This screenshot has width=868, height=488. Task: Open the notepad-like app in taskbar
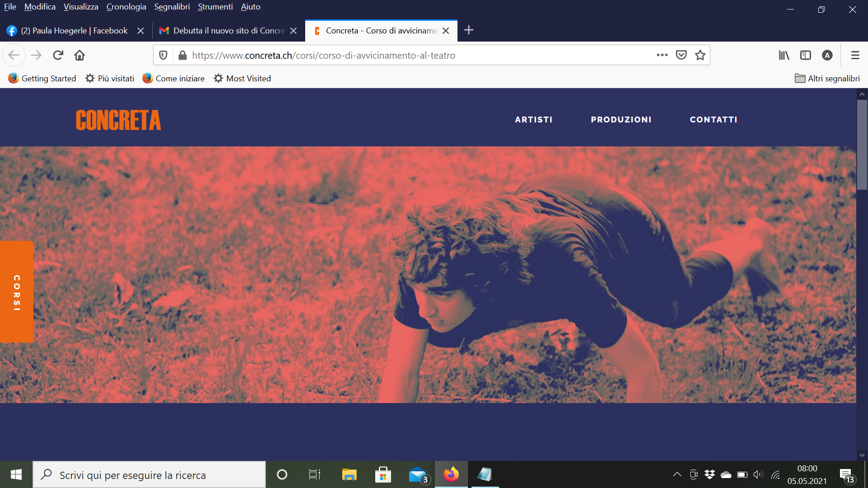(x=485, y=474)
